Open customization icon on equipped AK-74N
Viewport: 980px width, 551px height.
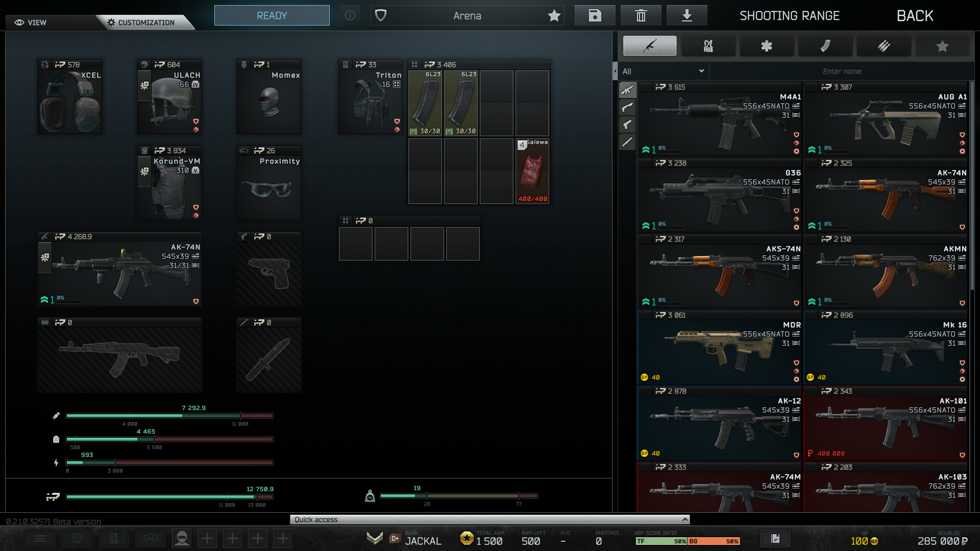45,258
